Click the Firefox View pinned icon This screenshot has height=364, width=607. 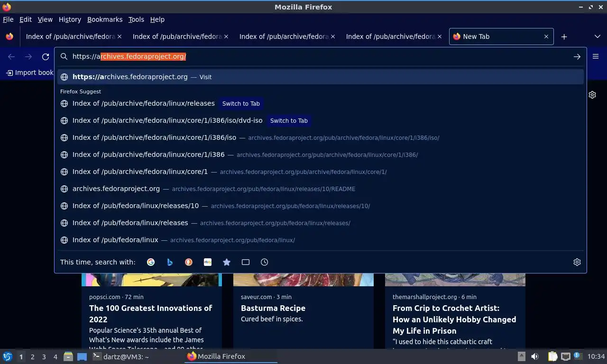click(9, 36)
